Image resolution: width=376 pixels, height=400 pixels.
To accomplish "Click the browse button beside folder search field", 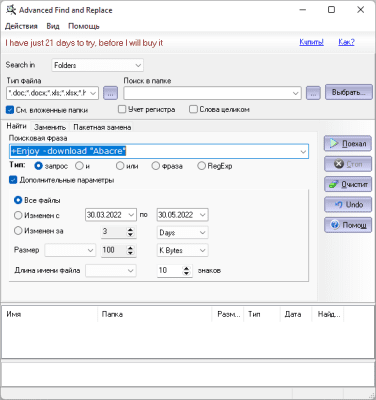I will coord(313,93).
